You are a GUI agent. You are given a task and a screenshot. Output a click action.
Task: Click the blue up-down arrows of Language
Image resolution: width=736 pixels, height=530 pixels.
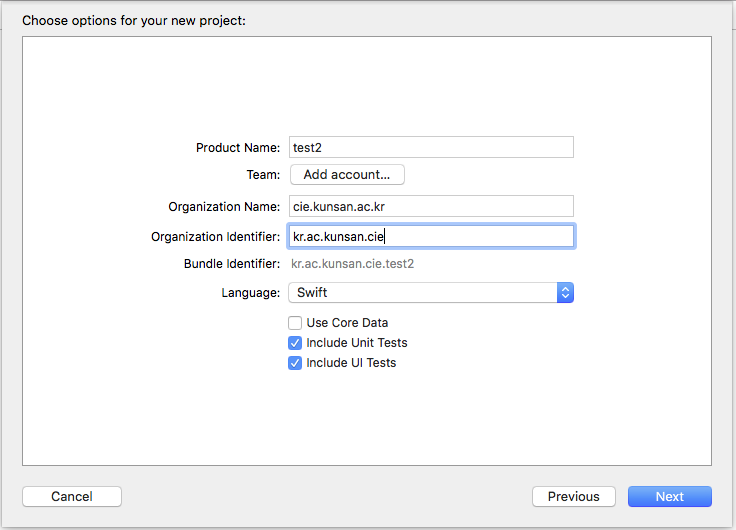click(x=565, y=293)
